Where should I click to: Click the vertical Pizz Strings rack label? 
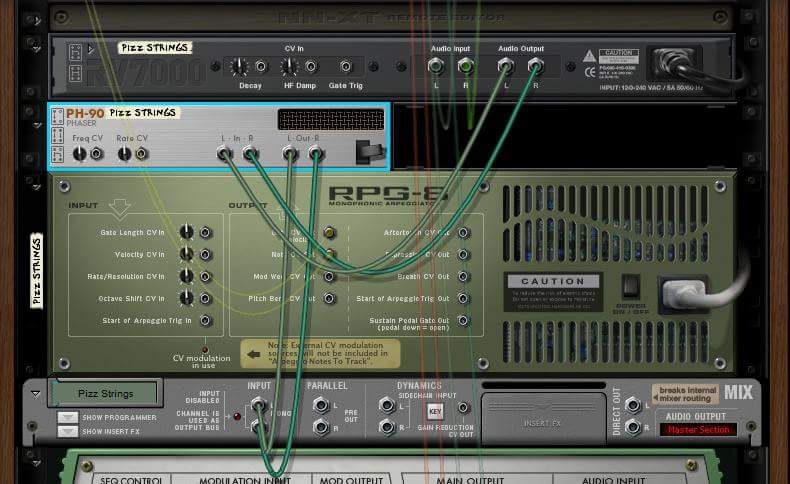pos(36,271)
